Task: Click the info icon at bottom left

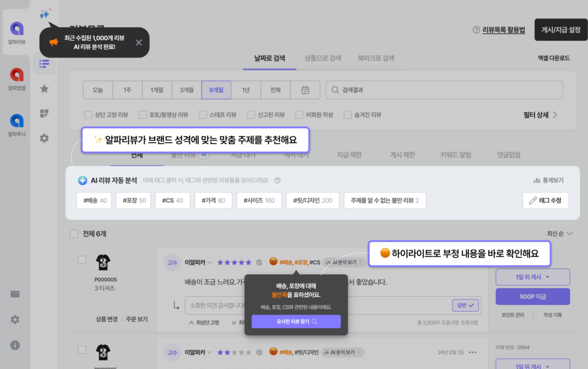Action: (x=15, y=345)
